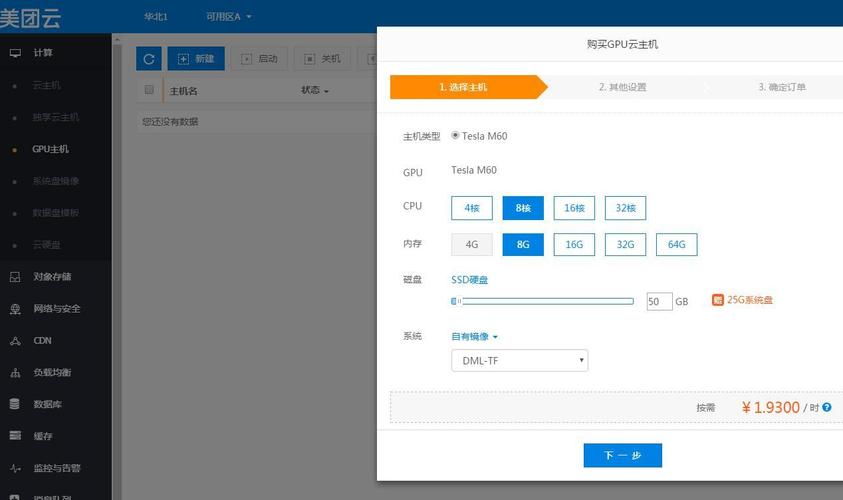Image resolution: width=843 pixels, height=500 pixels.
Task: Go to 系统盘镜像 in sidebar
Action: click(x=55, y=181)
